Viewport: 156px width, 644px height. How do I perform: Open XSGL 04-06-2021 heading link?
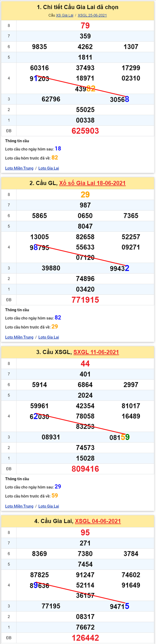point(98,521)
